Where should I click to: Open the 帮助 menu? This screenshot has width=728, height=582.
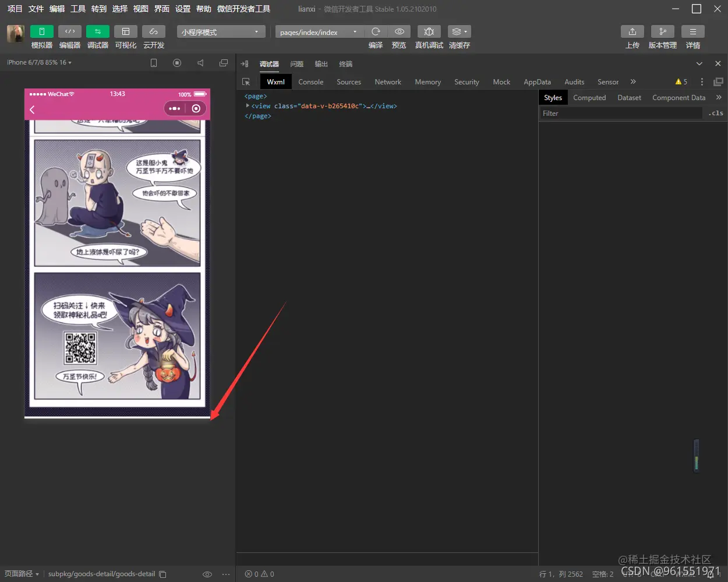click(x=204, y=9)
